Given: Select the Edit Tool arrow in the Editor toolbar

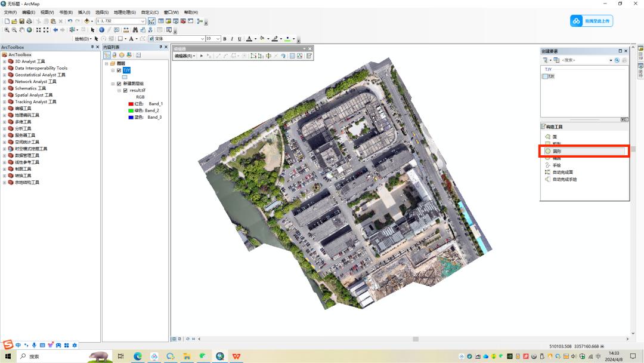Looking at the screenshot, I should pos(202,56).
